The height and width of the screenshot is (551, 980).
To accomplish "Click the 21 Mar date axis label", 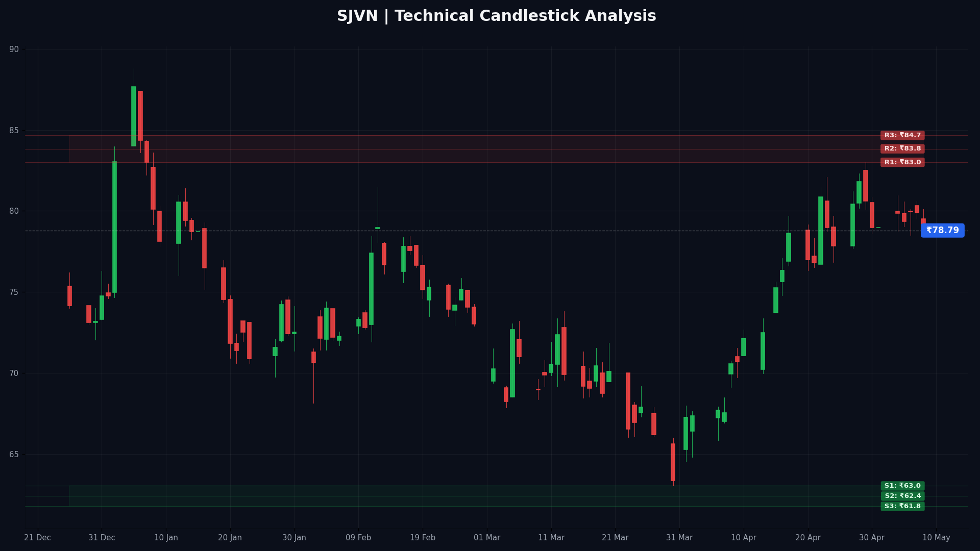I will (x=615, y=538).
